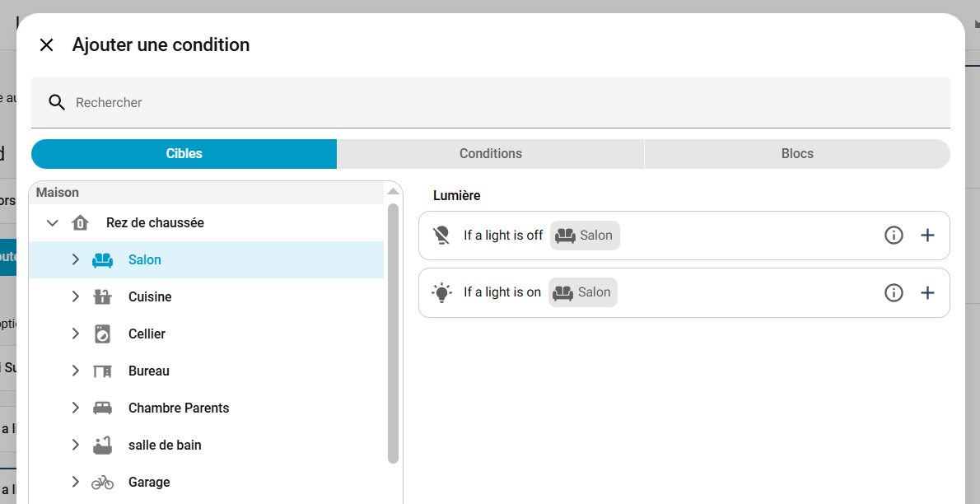Viewport: 980px width, 504px height.
Task: Switch to the Conditions tab
Action: coord(490,154)
